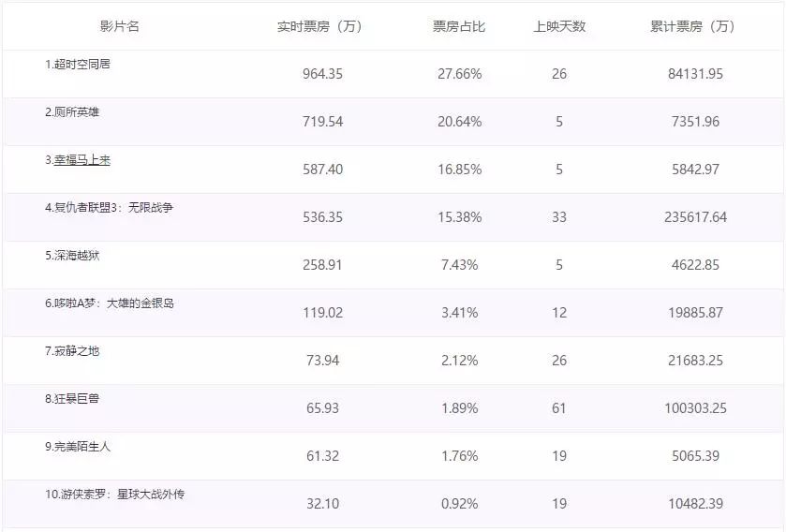Select movie title 7.寂静之地
Image resolution: width=786 pixels, height=532 pixels.
72,351
